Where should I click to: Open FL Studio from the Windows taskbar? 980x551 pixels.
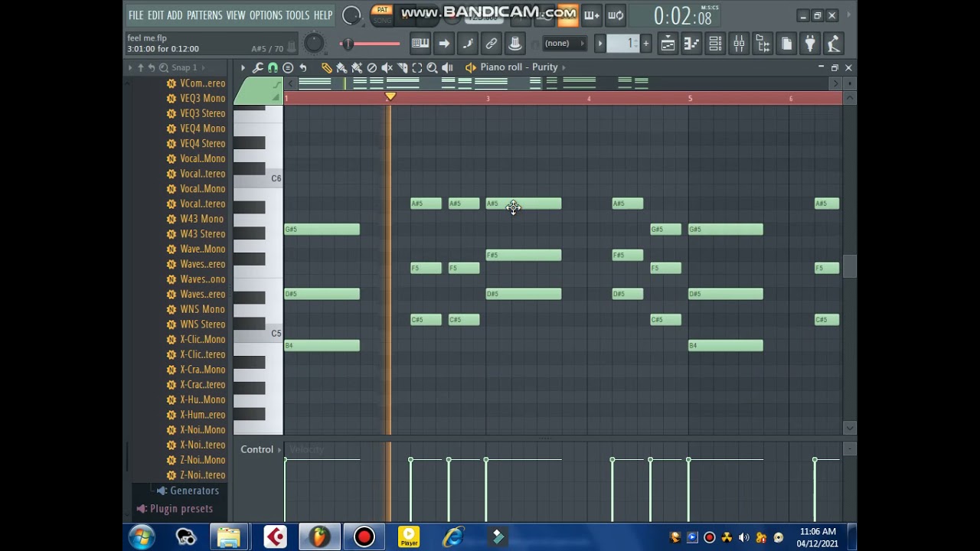click(x=319, y=536)
